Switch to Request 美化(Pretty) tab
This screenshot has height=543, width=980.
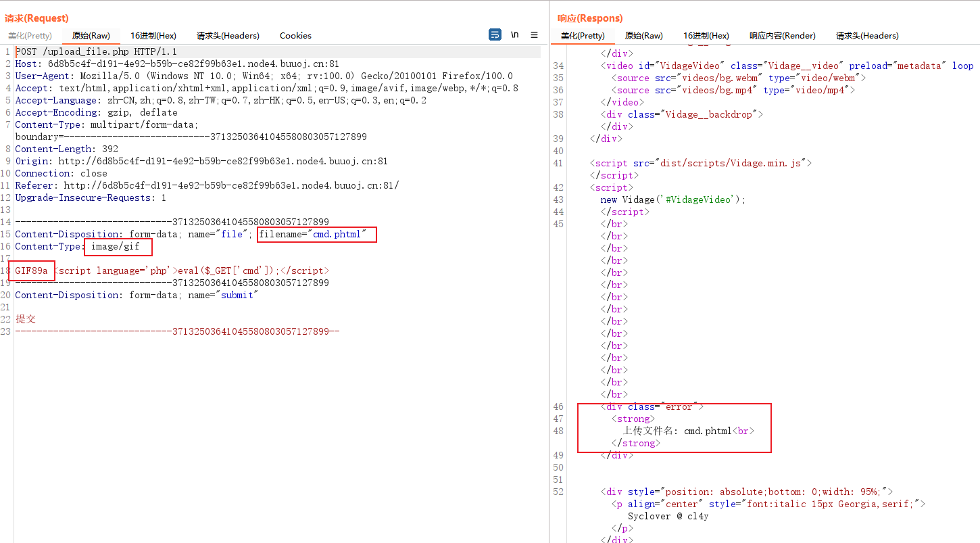point(30,36)
